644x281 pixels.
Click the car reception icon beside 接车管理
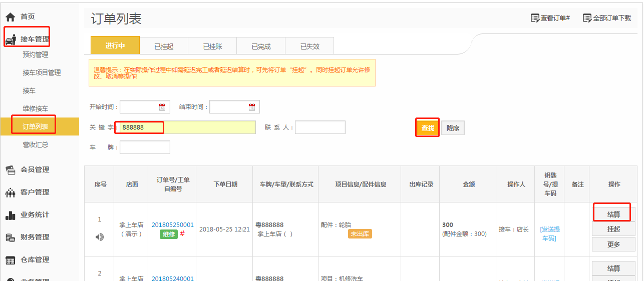coord(10,39)
